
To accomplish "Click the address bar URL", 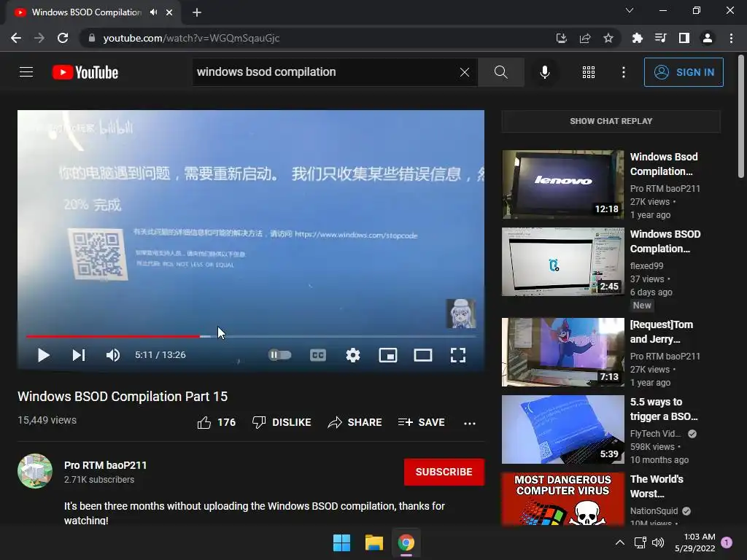I will (x=191, y=38).
